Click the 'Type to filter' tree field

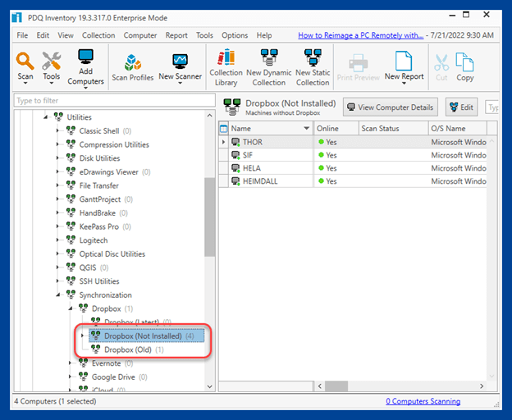[114, 101]
